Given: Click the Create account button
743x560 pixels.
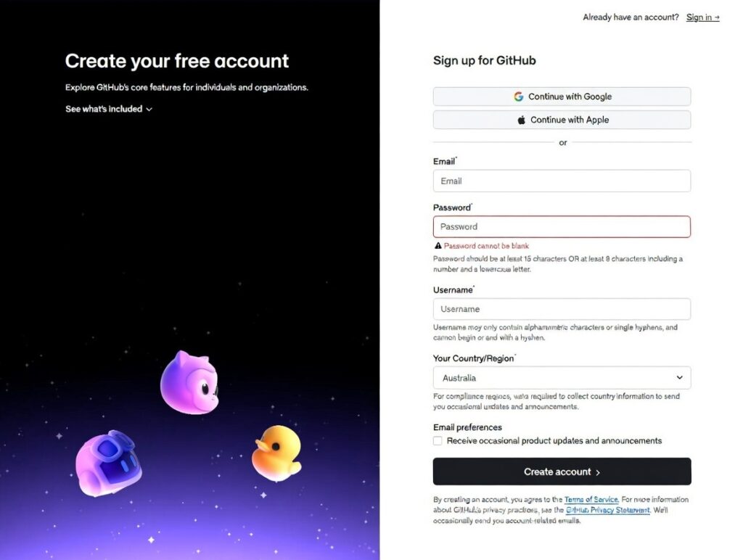Looking at the screenshot, I should (562, 472).
